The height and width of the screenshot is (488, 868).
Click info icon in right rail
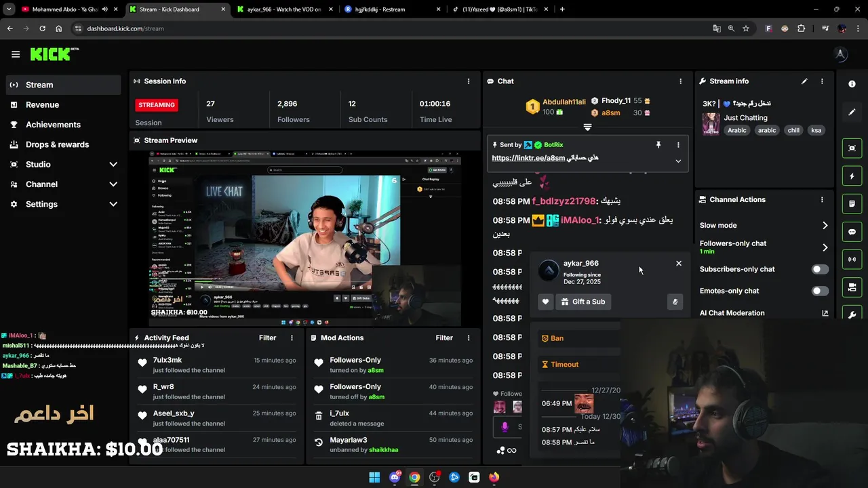[x=852, y=84]
